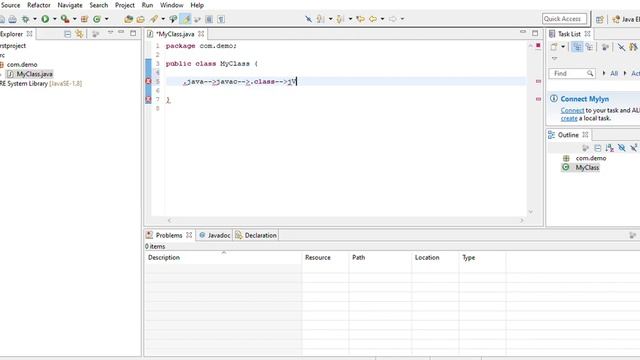The image size is (640, 360).
Task: Click the create local task link
Action: pos(569,118)
